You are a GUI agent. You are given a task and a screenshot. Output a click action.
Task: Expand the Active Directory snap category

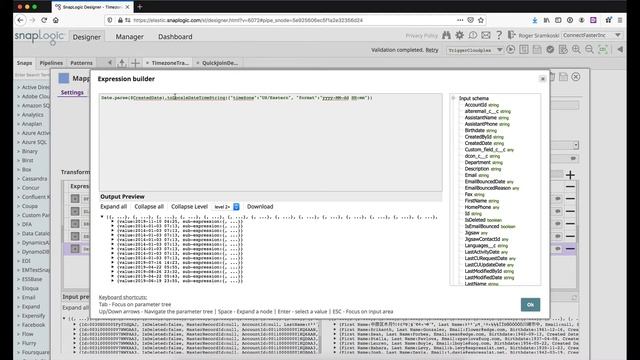point(19,87)
